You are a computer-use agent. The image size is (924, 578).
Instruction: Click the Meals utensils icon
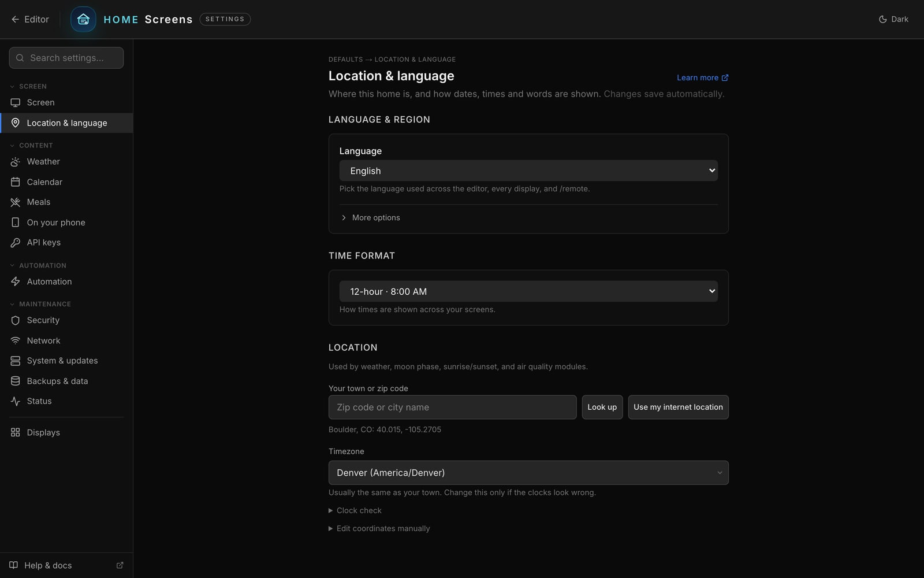tap(16, 202)
